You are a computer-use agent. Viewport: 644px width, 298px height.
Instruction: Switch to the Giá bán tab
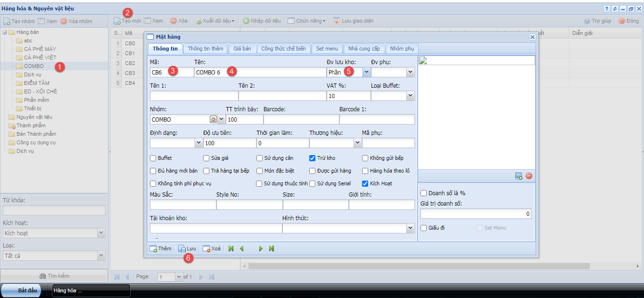click(x=242, y=49)
